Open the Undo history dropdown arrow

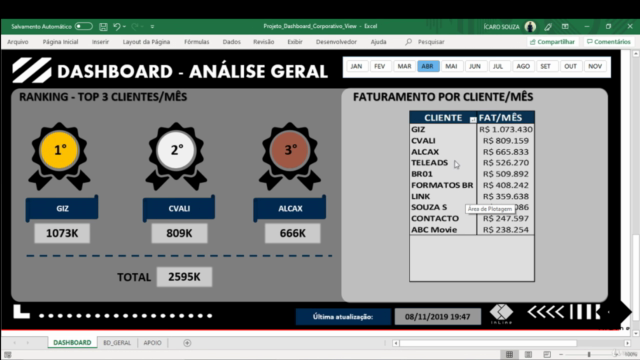click(124, 27)
